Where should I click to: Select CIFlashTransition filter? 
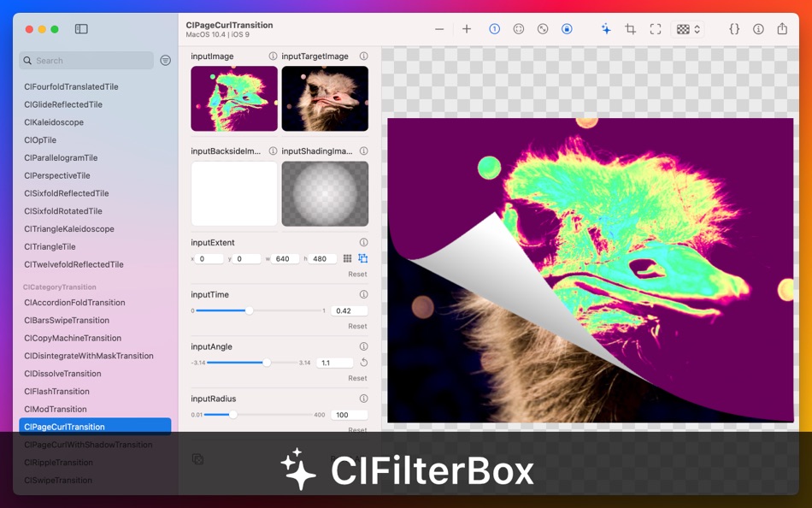point(56,392)
